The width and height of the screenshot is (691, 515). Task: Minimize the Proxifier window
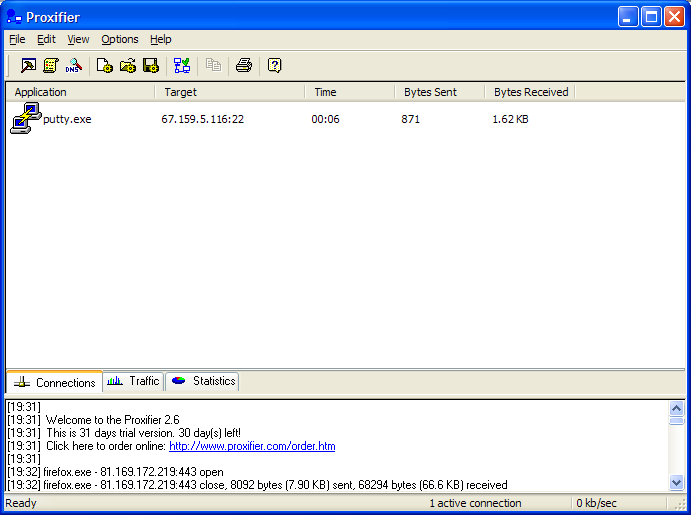coord(628,17)
